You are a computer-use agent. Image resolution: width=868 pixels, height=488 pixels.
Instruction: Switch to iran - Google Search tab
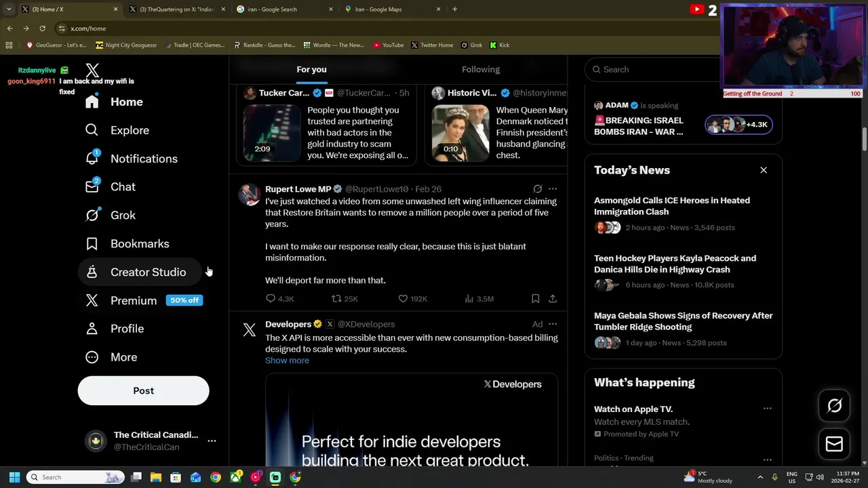[283, 9]
